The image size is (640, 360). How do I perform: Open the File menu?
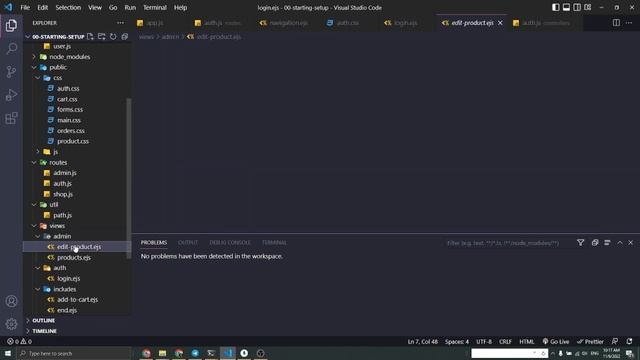25,7
